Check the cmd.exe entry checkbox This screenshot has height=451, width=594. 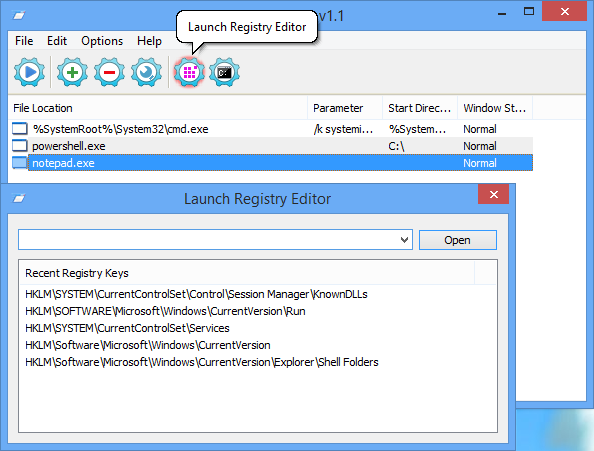click(x=20, y=129)
